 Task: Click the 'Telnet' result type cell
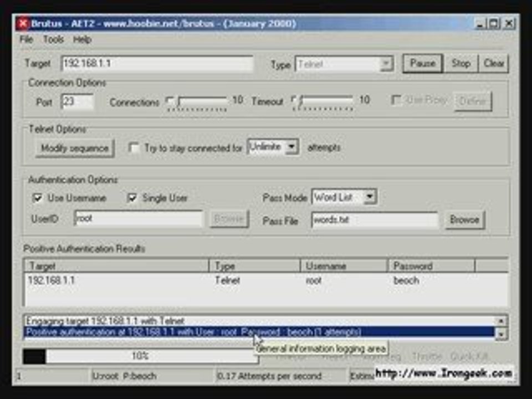coord(228,280)
